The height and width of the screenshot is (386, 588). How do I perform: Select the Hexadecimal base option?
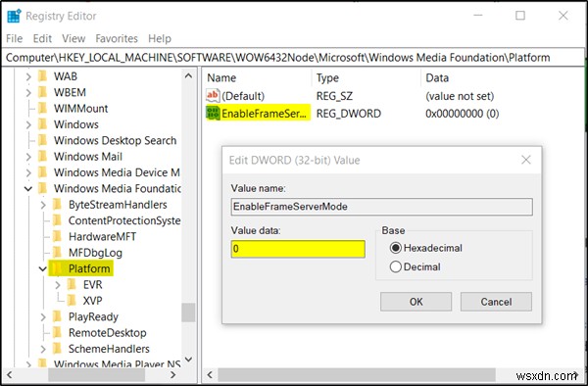point(396,248)
